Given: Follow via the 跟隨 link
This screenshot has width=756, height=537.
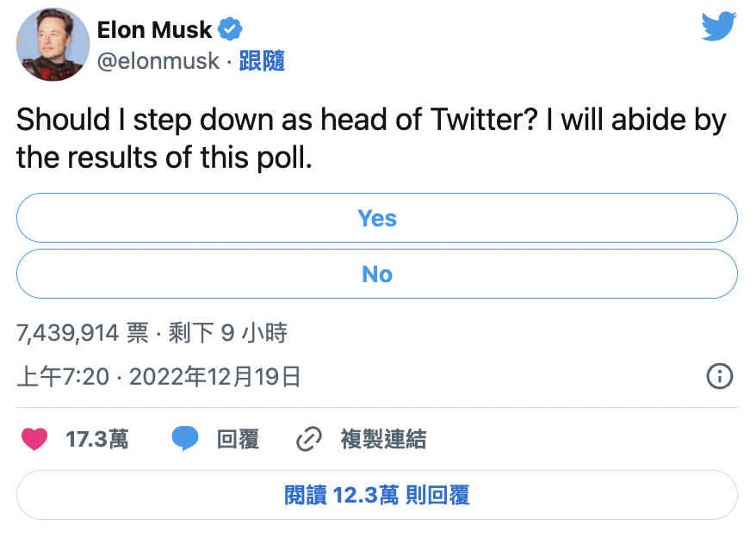Looking at the screenshot, I should (x=262, y=61).
